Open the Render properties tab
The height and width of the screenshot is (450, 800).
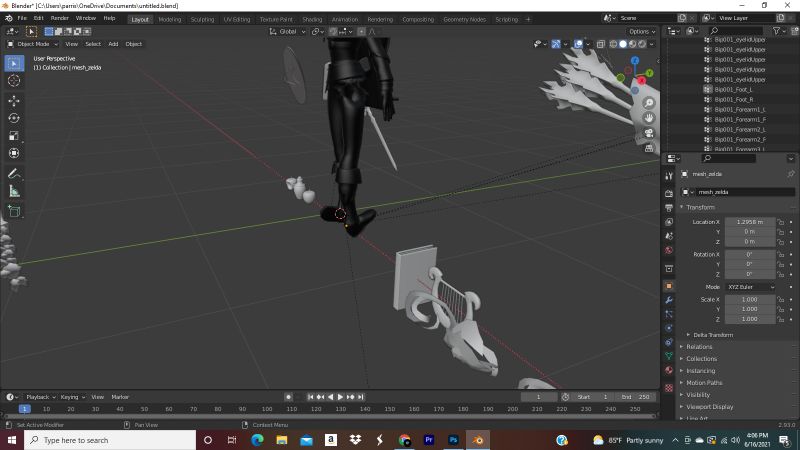pos(669,193)
